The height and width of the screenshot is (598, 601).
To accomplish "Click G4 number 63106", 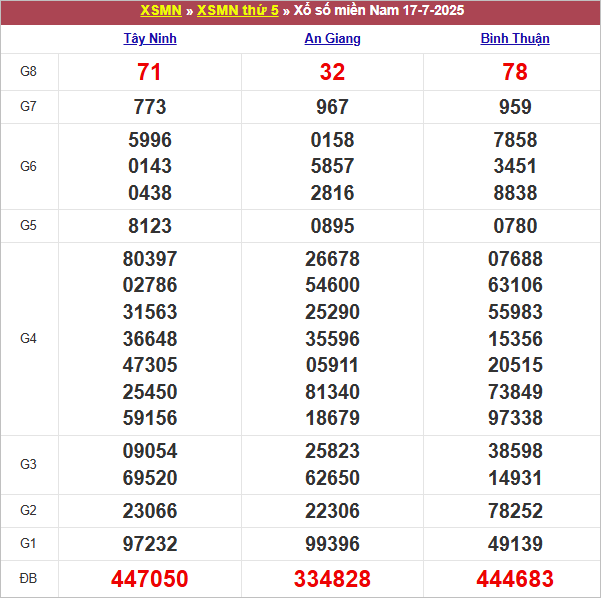I will [x=515, y=285].
